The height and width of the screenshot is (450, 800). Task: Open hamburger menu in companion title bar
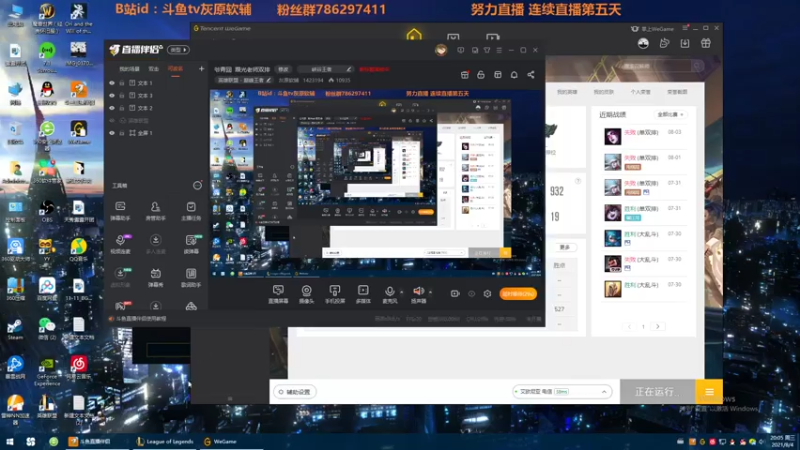click(499, 50)
